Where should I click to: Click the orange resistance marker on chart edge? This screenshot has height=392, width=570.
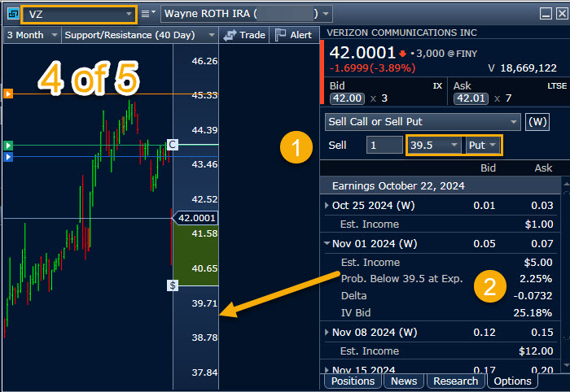pos(8,94)
